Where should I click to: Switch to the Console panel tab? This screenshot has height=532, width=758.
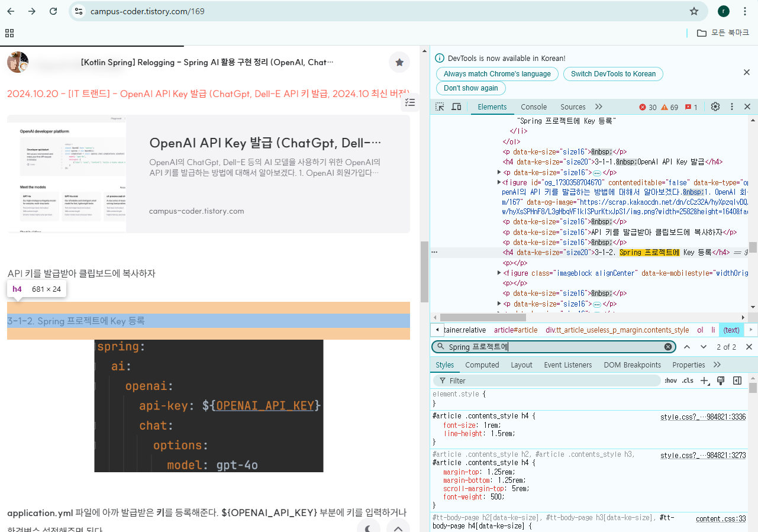tap(534, 107)
